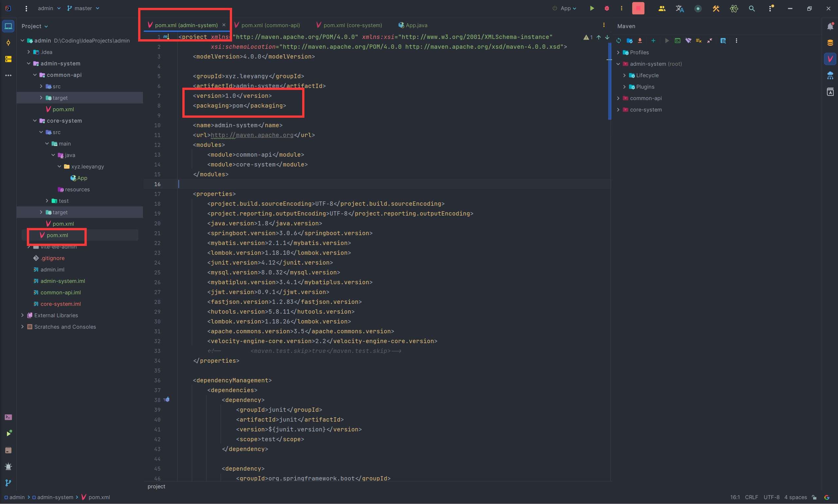Open Execute Maven Goal terminal icon
Screen dimensions: 838x504
pos(678,41)
